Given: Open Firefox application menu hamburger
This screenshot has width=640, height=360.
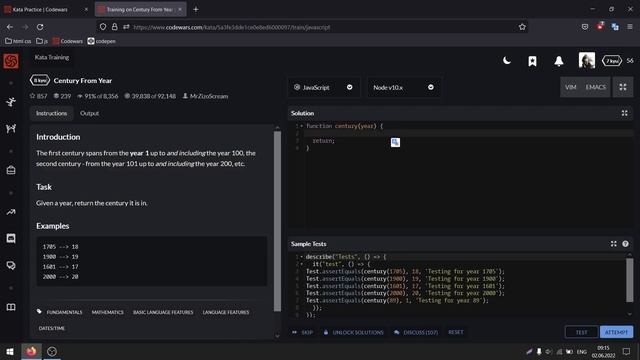Looking at the screenshot, I should 630,27.
